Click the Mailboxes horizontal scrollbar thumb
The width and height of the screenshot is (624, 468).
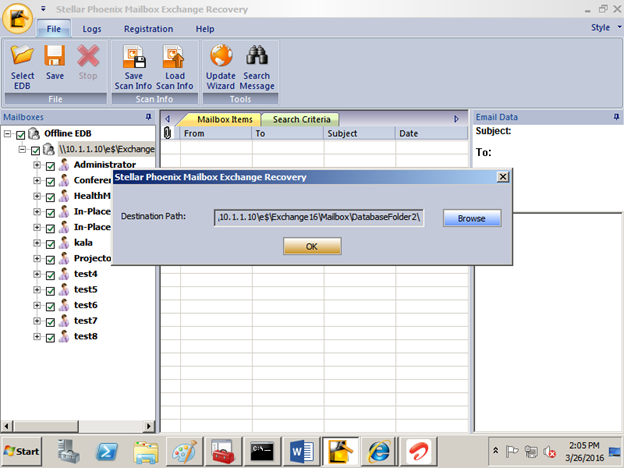coord(45,426)
